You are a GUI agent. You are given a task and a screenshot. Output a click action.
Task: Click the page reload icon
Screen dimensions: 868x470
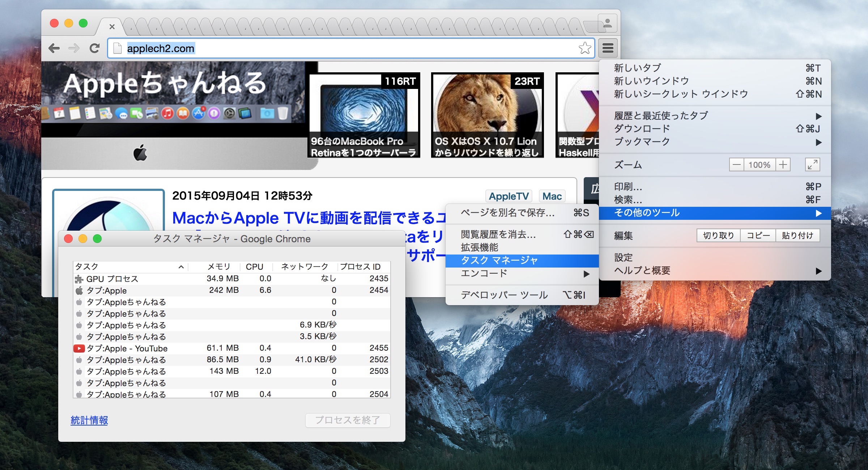click(95, 48)
